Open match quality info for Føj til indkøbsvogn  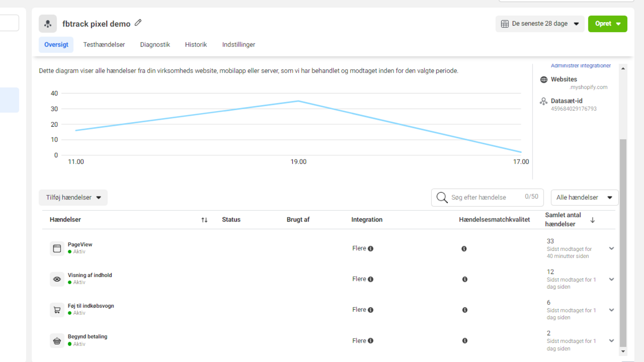(465, 310)
